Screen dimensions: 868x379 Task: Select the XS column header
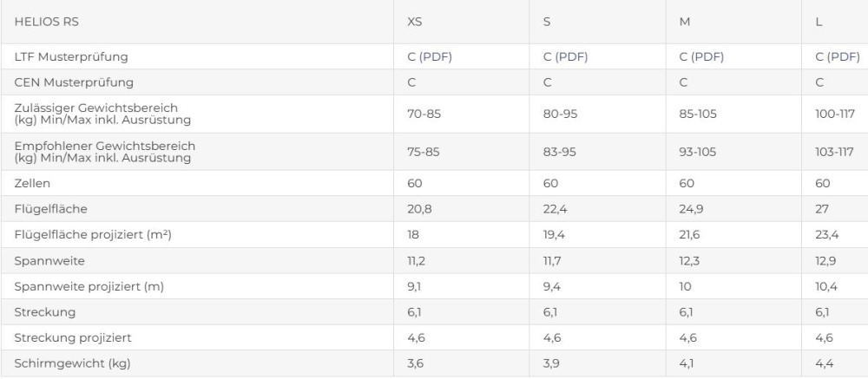(415, 23)
